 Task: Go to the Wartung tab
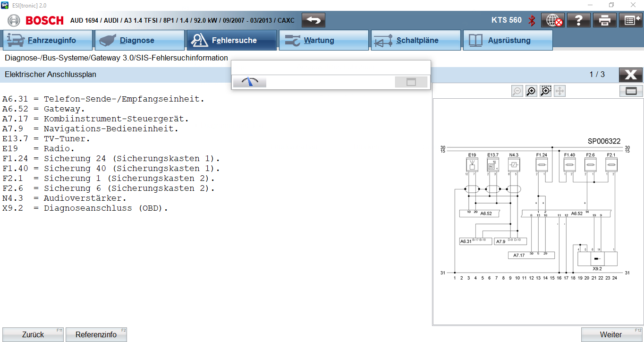click(323, 41)
